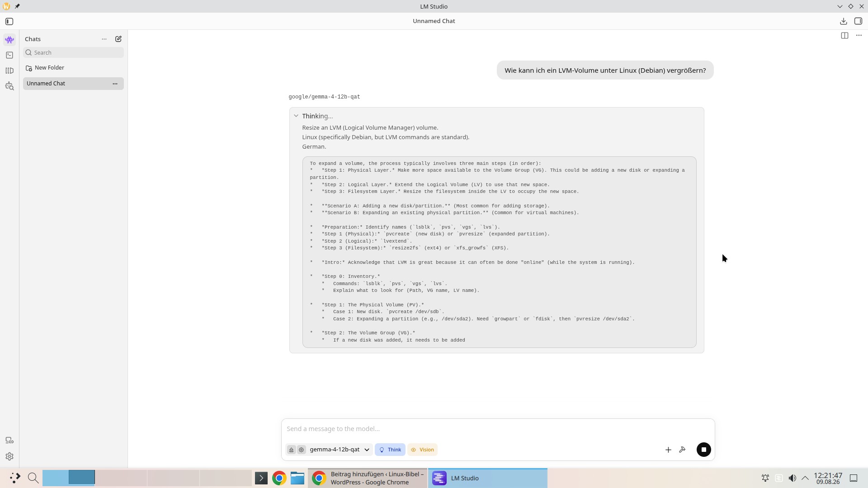Open the taskbar search magnifier

tap(33, 478)
